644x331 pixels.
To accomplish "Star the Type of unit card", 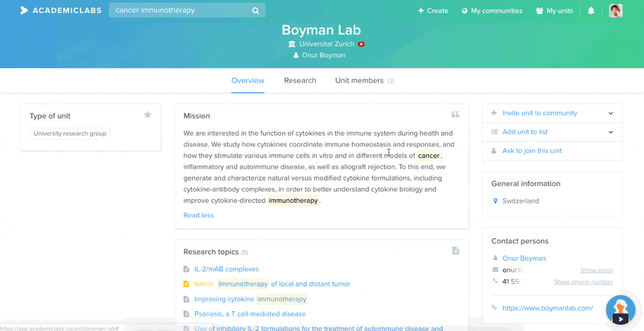I will [x=148, y=115].
